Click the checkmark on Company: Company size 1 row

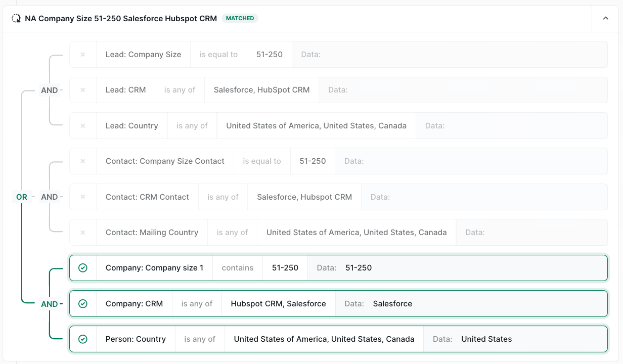click(x=83, y=268)
